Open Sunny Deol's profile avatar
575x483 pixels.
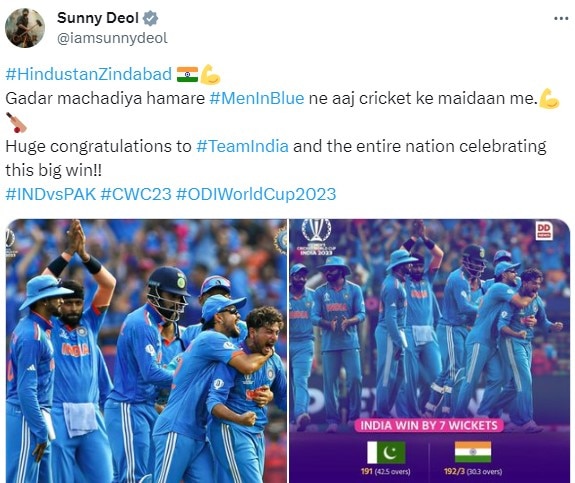[x=25, y=28]
